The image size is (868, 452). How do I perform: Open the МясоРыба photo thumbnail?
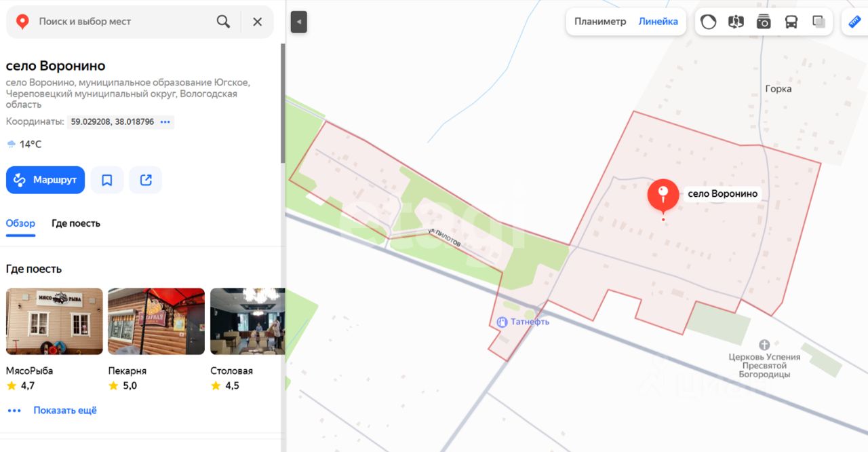[54, 322]
